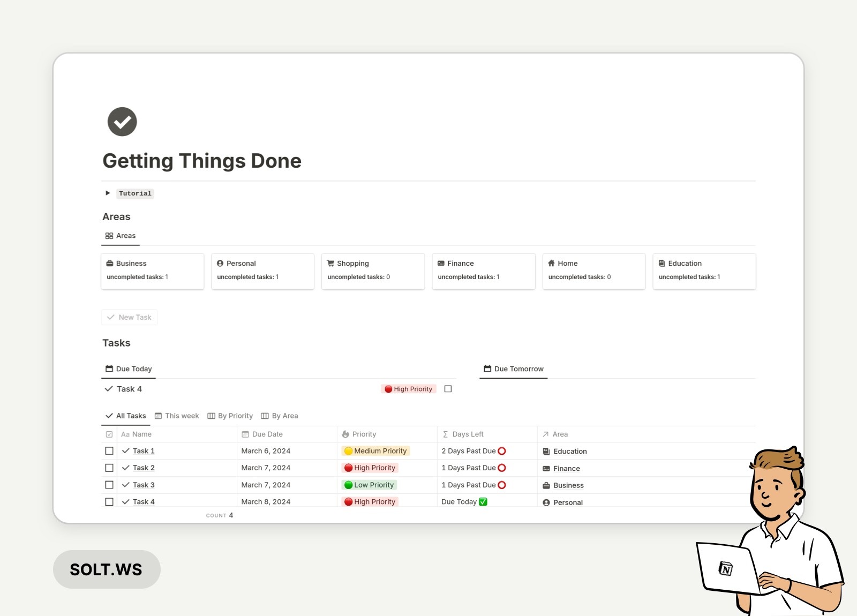Toggle the select-all checkbox in the table header
The height and width of the screenshot is (616, 857).
[109, 434]
